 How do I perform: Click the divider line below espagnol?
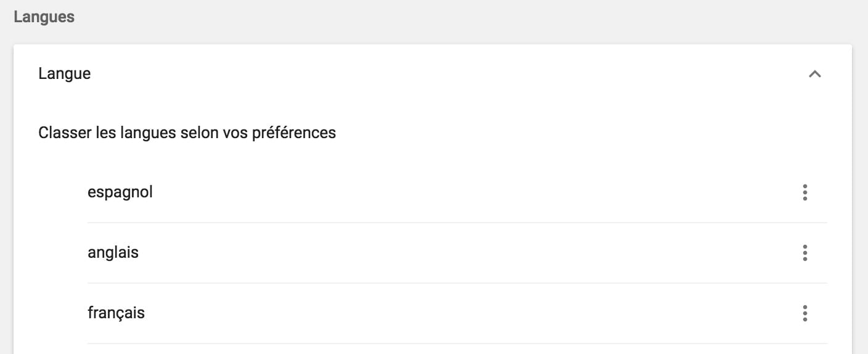pos(456,223)
